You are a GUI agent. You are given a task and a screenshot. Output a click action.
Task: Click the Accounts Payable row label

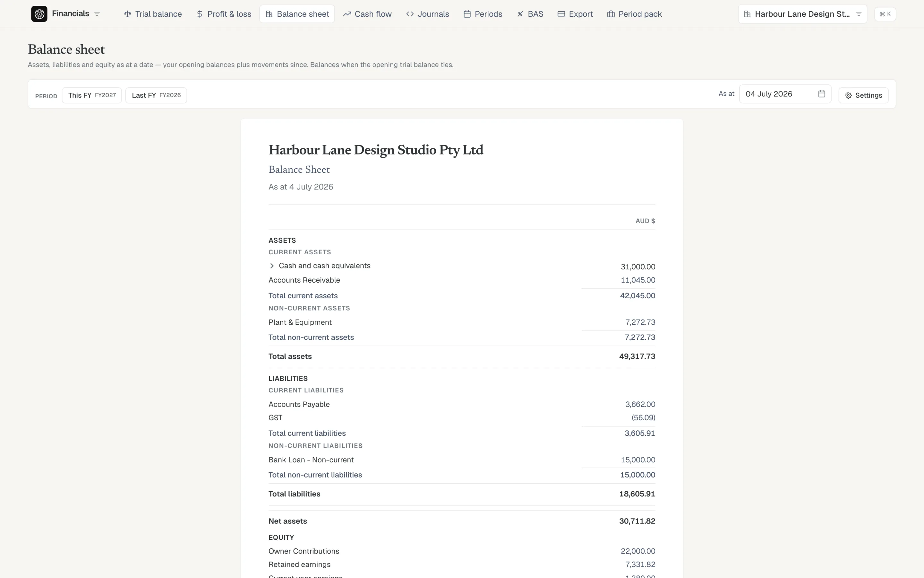coord(299,405)
